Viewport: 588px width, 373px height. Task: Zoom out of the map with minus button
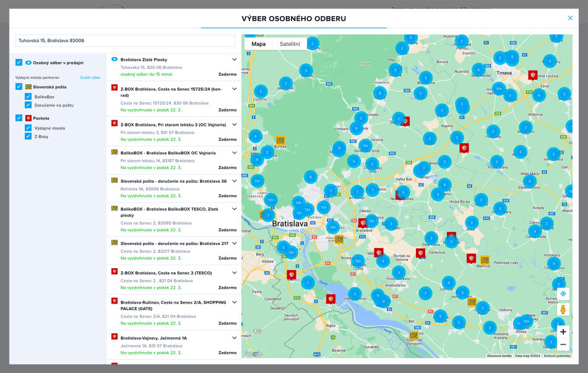coord(562,344)
